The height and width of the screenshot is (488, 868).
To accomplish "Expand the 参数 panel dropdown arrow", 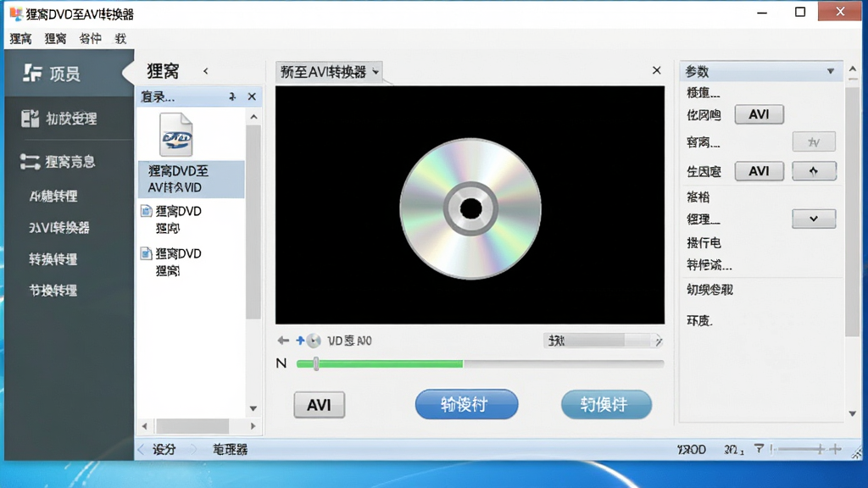I will click(831, 71).
